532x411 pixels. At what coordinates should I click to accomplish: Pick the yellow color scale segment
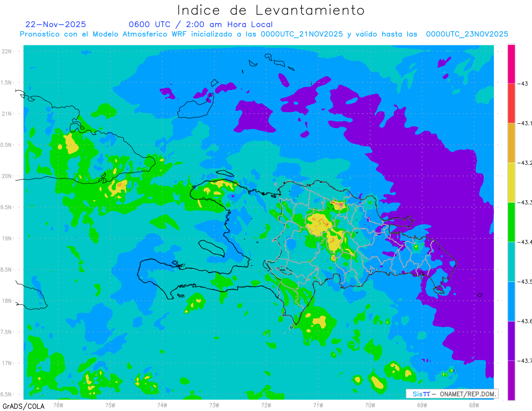click(x=511, y=182)
